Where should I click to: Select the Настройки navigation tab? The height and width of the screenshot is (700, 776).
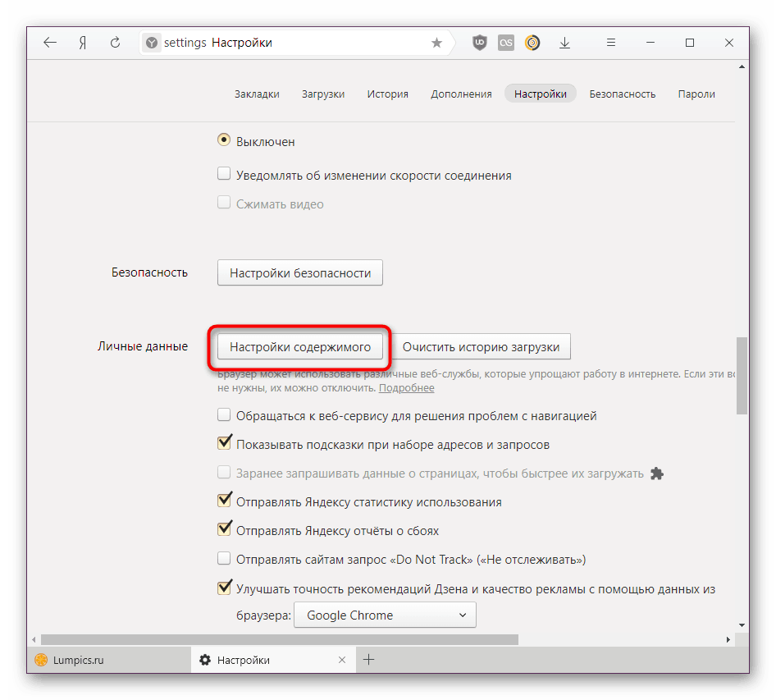click(x=541, y=94)
